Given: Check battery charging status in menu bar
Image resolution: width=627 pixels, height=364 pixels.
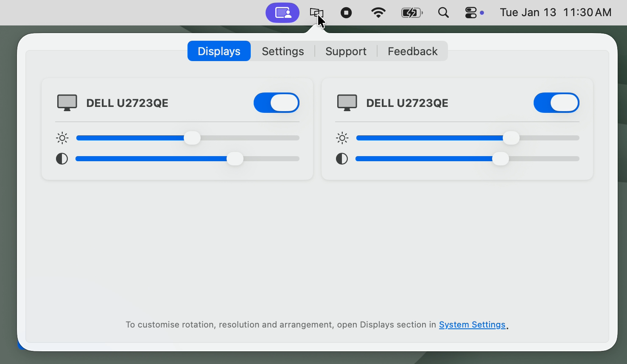Looking at the screenshot, I should 411,13.
